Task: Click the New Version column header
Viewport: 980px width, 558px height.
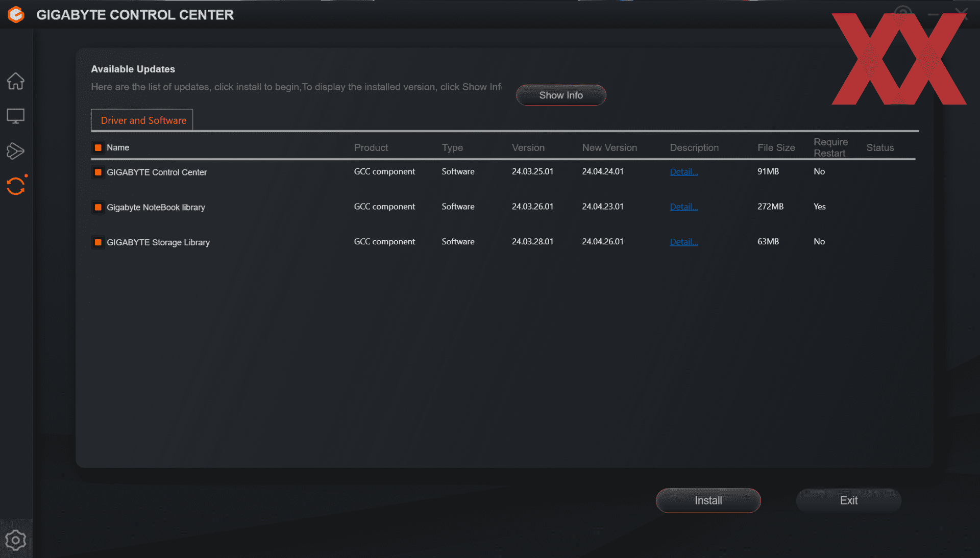Action: 609,148
